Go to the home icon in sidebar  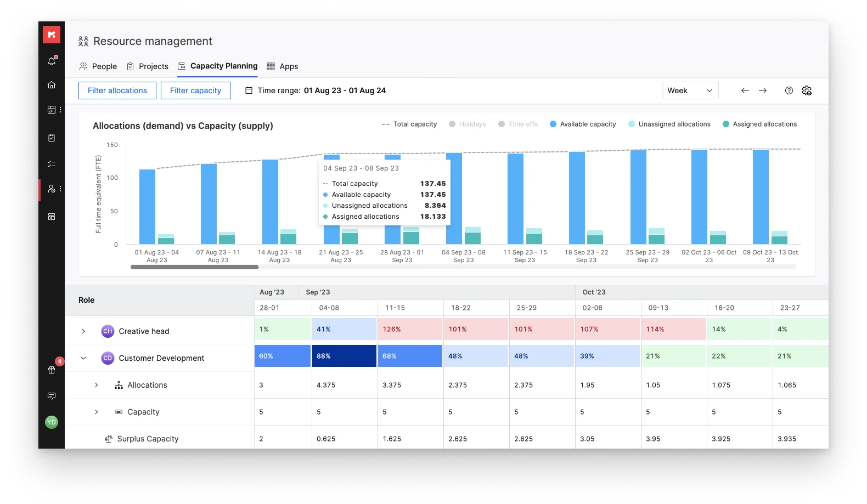[x=52, y=85]
